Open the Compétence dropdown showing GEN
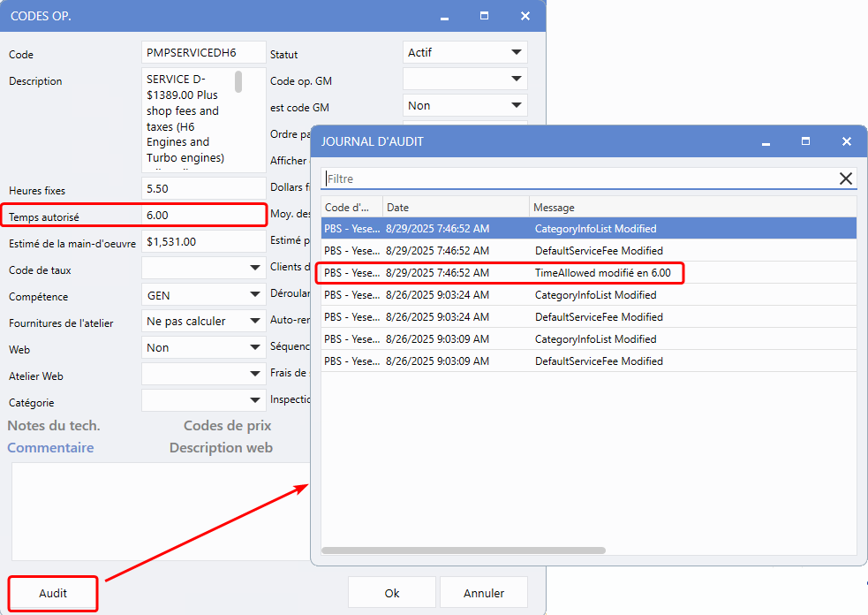 pos(255,294)
